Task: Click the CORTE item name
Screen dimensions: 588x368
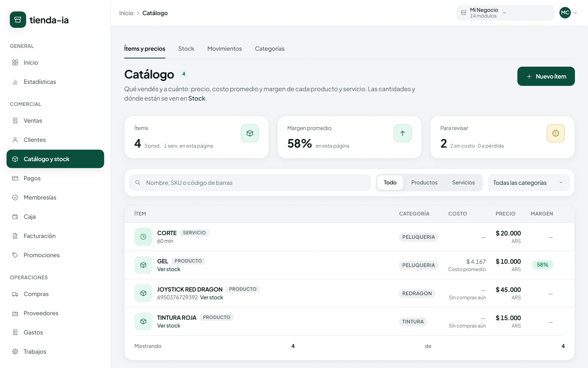Action: pyautogui.click(x=167, y=233)
